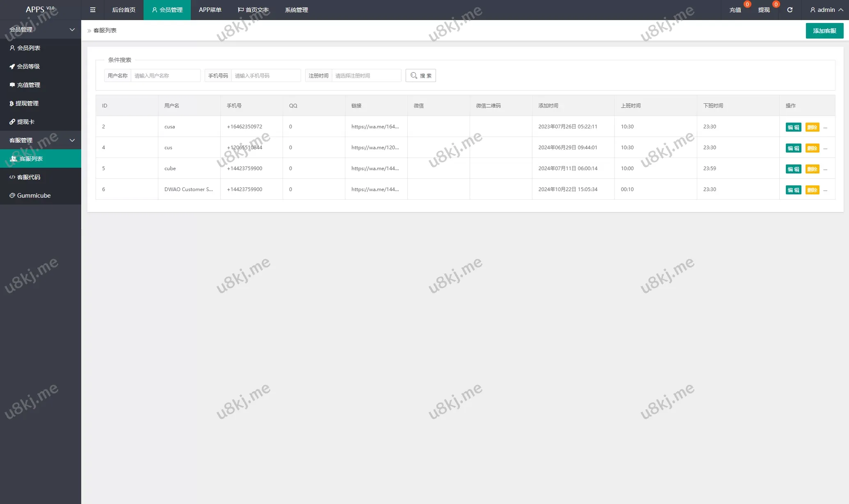The width and height of the screenshot is (849, 504).
Task: Click 删除 button for DWAO Customer row
Action: [812, 190]
